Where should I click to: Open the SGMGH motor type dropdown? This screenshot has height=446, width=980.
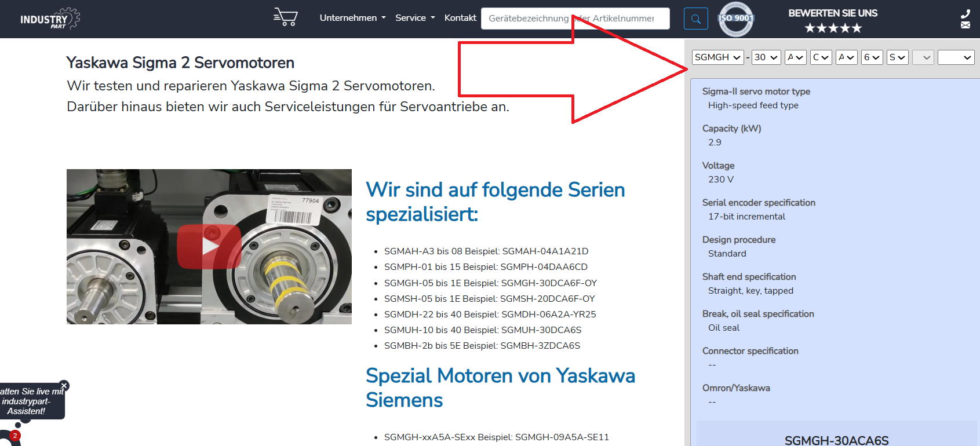pos(717,57)
